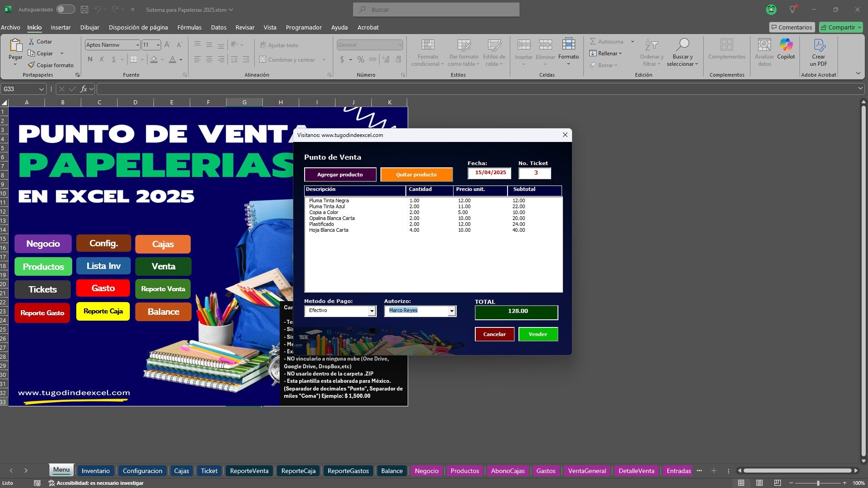This screenshot has height=488, width=868.
Task: Click the Eliminar celdas icon
Action: pos(545,44)
